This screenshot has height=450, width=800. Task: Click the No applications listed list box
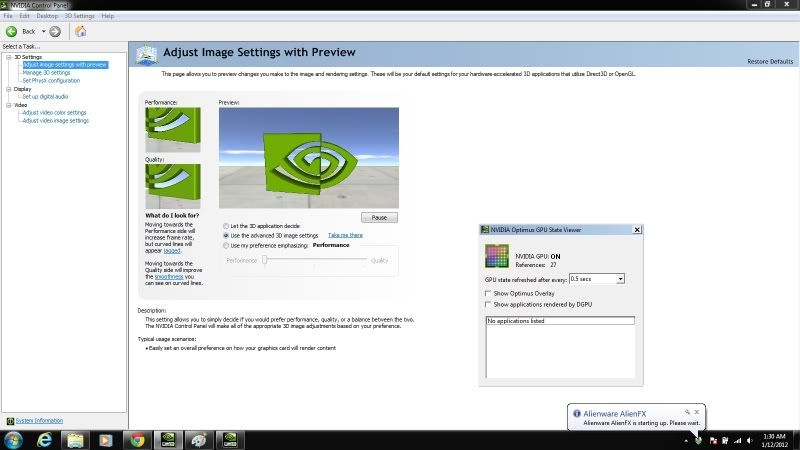(560, 347)
